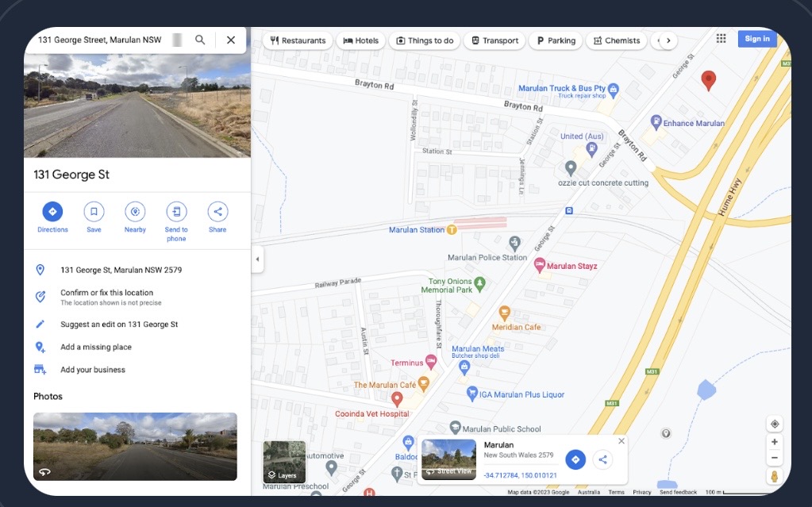Select the Hotels category chip

pos(360,40)
